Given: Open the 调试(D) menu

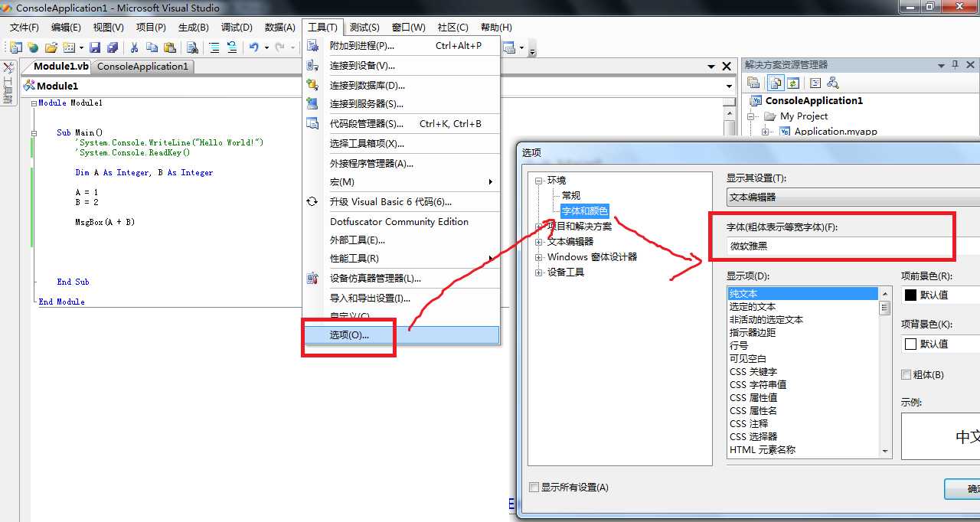Looking at the screenshot, I should (x=237, y=28).
